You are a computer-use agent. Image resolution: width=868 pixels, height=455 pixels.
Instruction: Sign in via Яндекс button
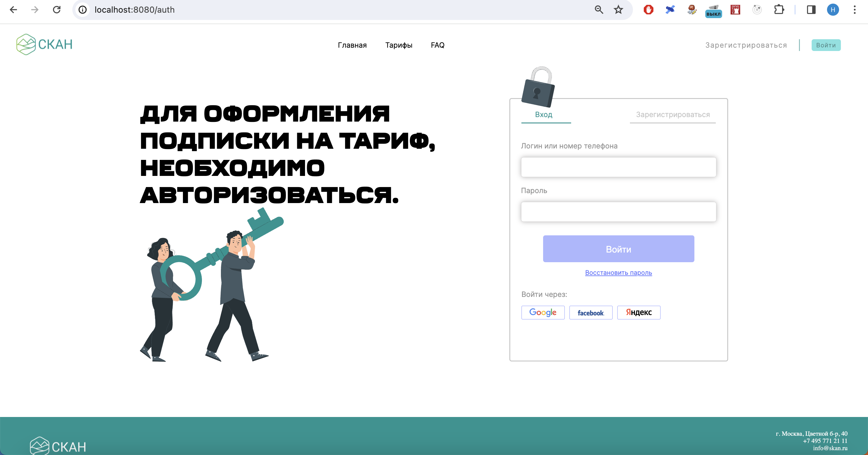[639, 312]
